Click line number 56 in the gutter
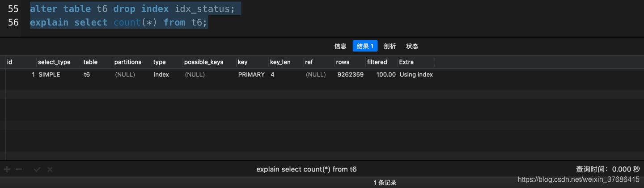Screen dimensions: 644x188 13,22
